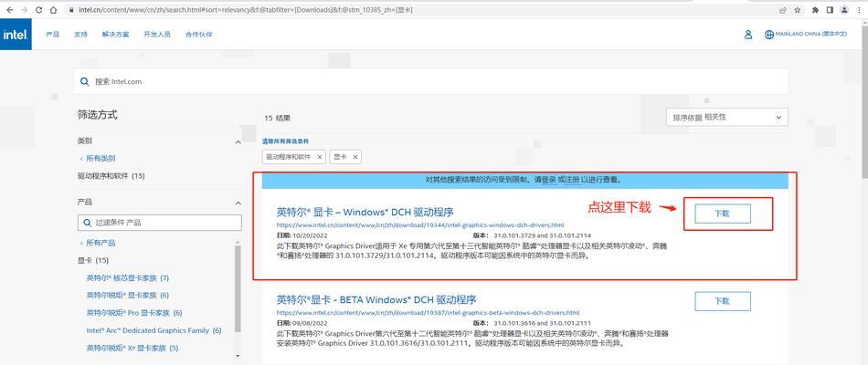The height and width of the screenshot is (365, 868).
Task: Go to browser home page icon
Action: pyautogui.click(x=53, y=10)
